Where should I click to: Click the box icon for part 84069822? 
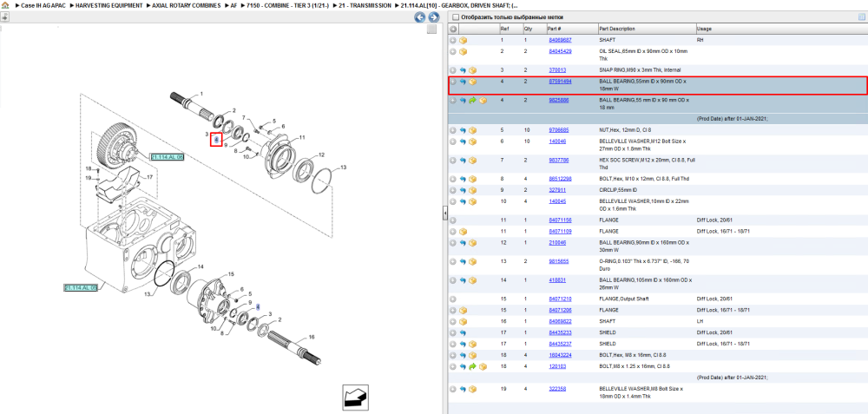[463, 322]
